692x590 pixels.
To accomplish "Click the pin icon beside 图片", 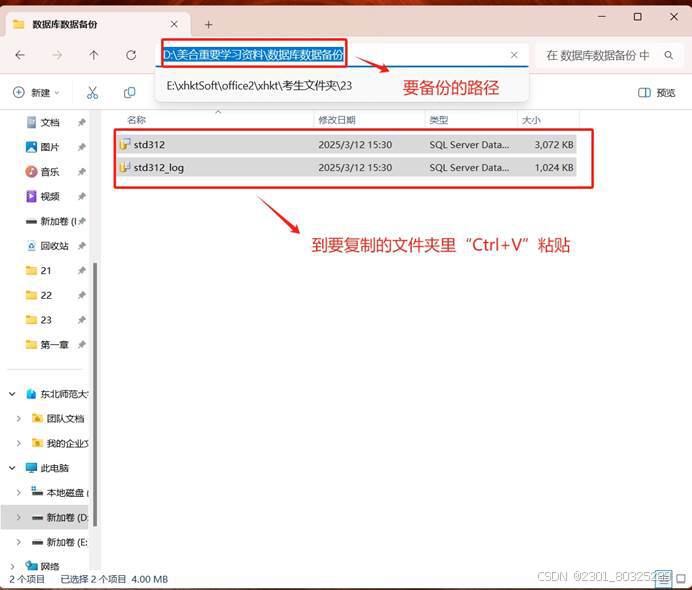I will click(82, 147).
